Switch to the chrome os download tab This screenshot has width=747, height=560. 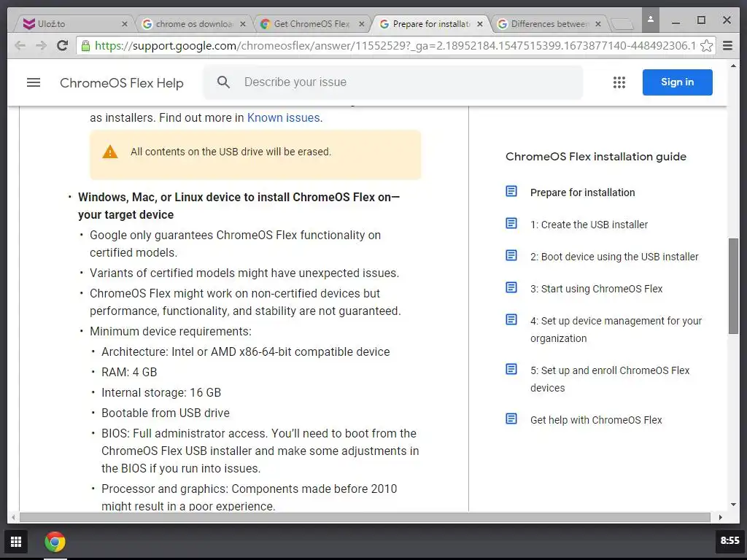pos(194,24)
